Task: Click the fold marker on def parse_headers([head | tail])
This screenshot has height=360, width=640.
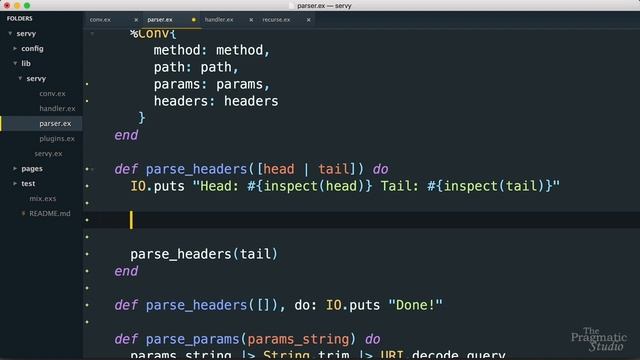Action: (93, 169)
